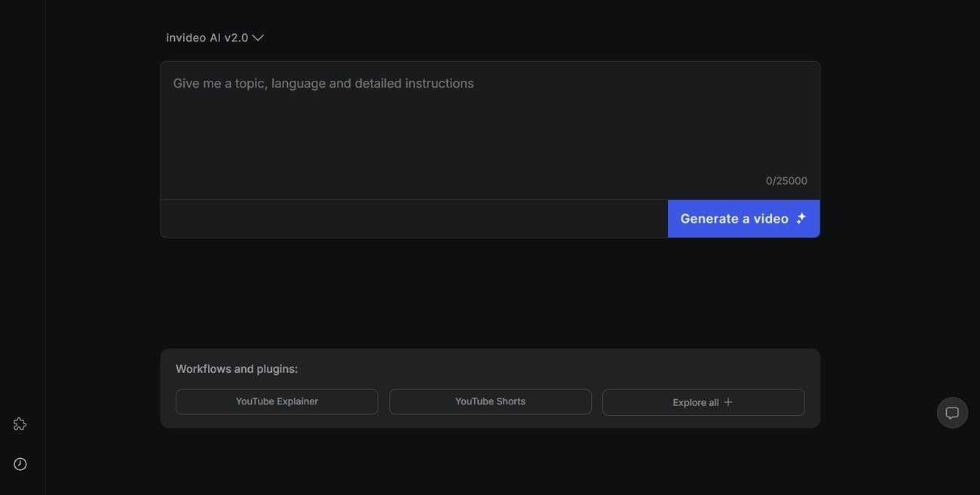This screenshot has height=495, width=980.
Task: Click the sparkle icon on Generate a video
Action: click(x=801, y=218)
